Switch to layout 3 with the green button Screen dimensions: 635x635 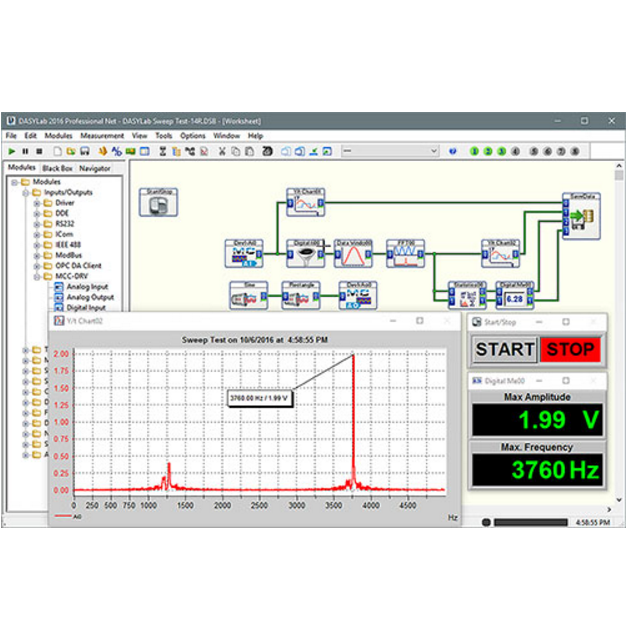point(501,151)
